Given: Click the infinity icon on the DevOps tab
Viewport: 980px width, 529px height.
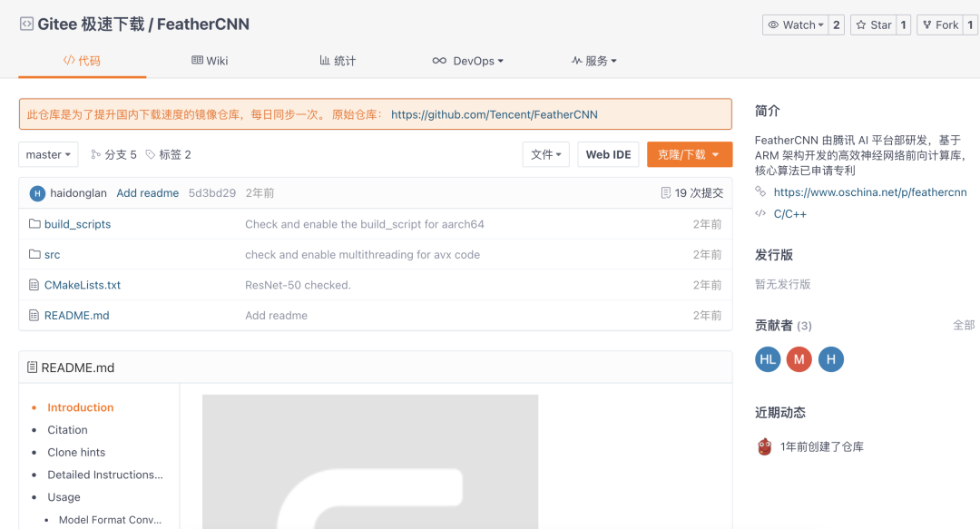Looking at the screenshot, I should pos(439,61).
